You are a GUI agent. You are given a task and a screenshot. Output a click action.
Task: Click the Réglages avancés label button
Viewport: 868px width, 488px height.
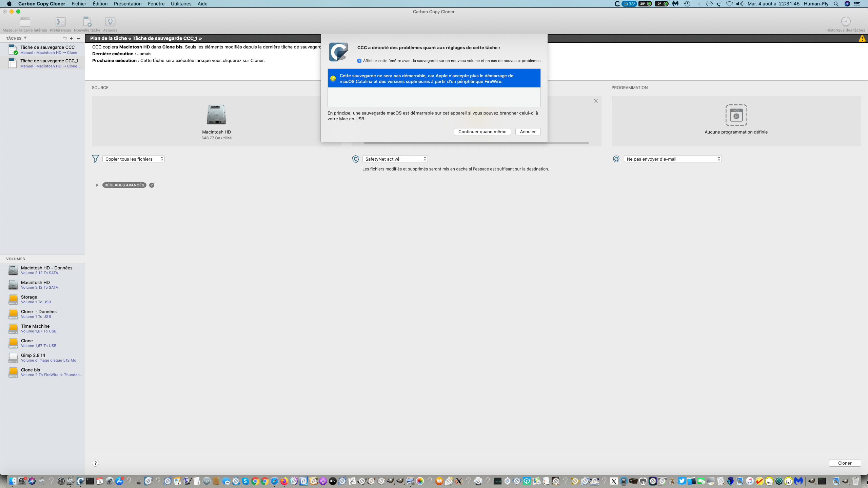(x=124, y=185)
